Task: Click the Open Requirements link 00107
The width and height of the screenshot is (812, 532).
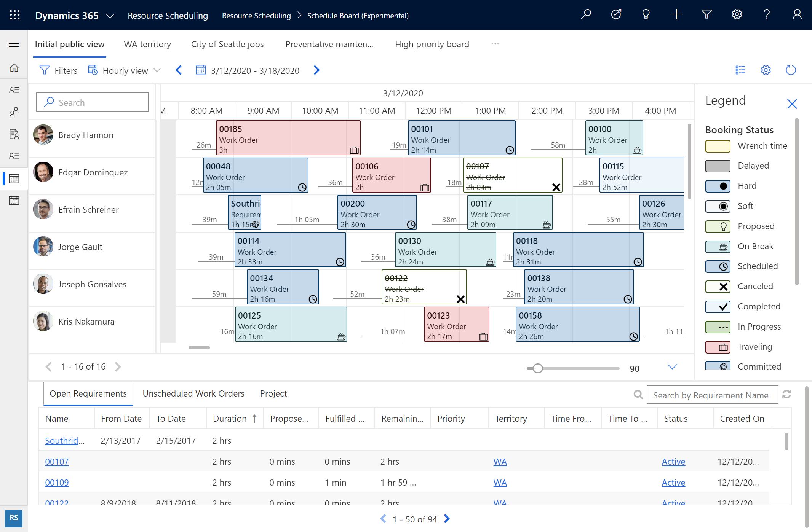Action: pos(56,461)
